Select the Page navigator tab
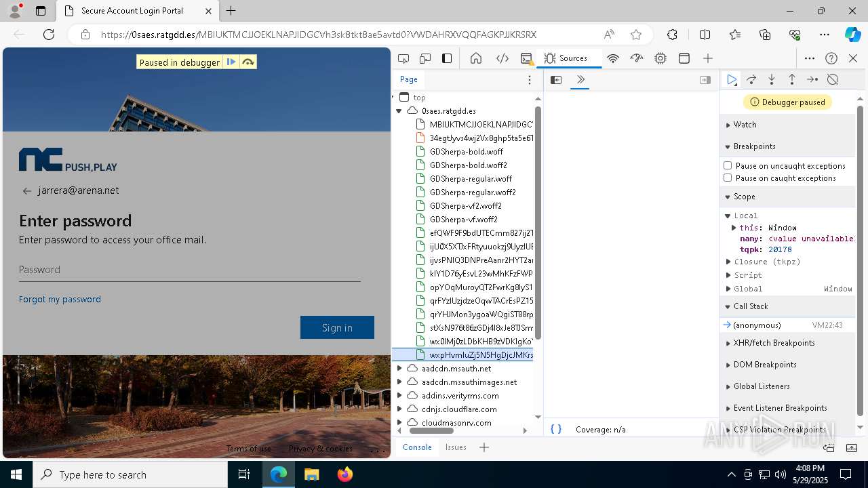 click(x=409, y=79)
